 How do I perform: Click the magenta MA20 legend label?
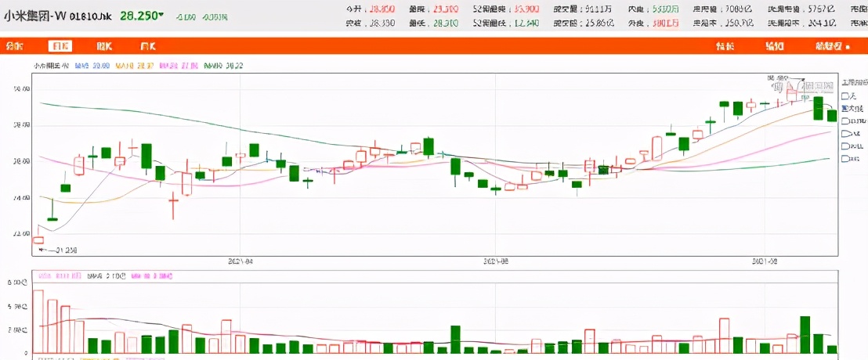(179, 65)
